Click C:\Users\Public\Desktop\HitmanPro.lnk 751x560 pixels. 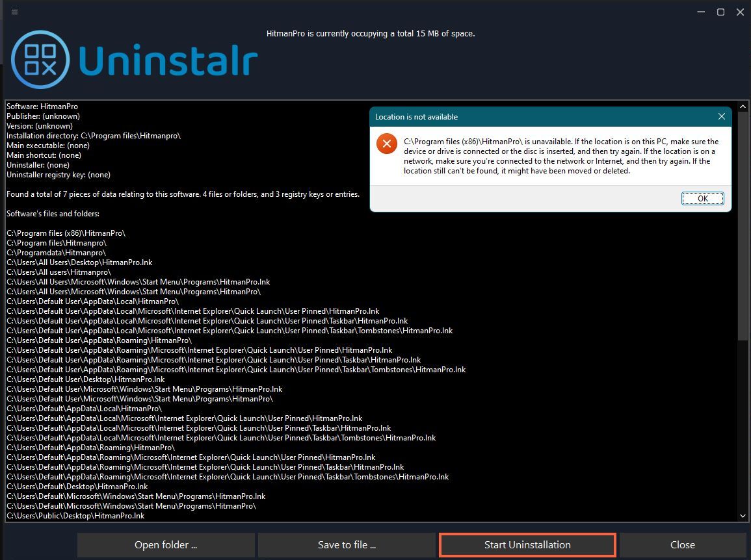[75, 516]
